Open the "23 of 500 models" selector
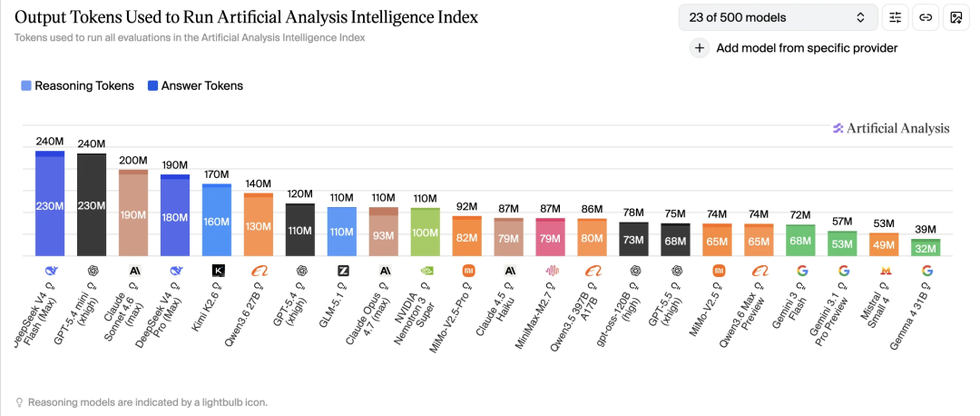The image size is (980, 416). (778, 17)
